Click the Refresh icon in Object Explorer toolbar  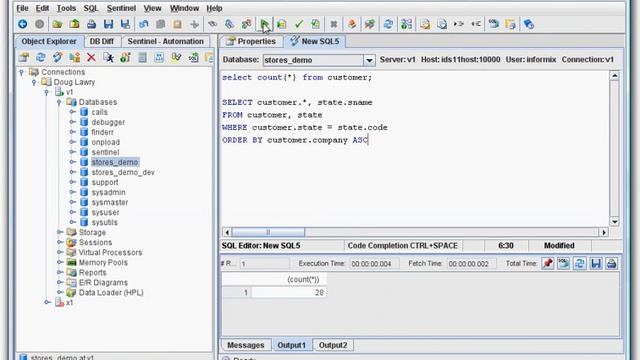[x=40, y=58]
